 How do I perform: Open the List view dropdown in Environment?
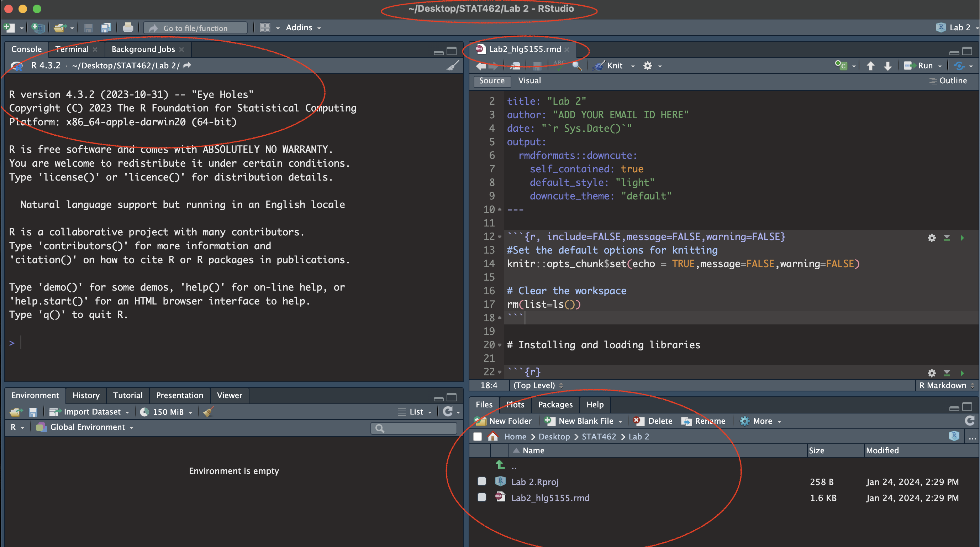pyautogui.click(x=415, y=412)
